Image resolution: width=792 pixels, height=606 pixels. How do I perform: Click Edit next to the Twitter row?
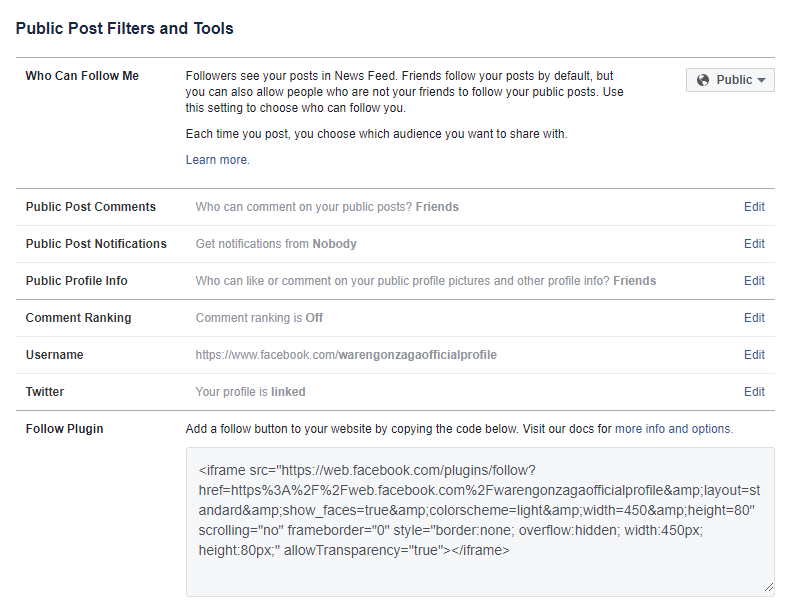754,392
